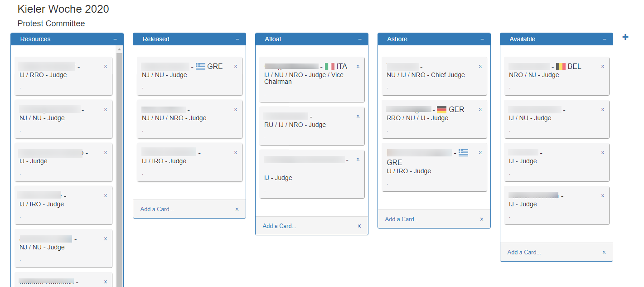Click the 'IJ / RRO - Judge' card text
This screenshot has height=287, width=644.
pos(43,75)
